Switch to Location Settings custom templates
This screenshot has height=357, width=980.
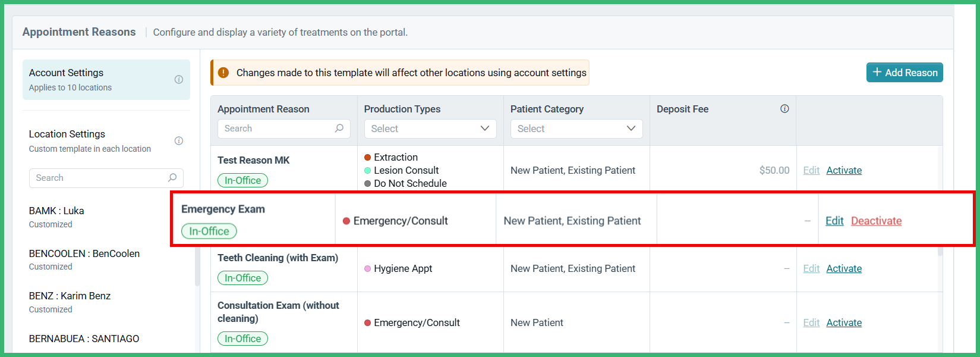pos(67,134)
